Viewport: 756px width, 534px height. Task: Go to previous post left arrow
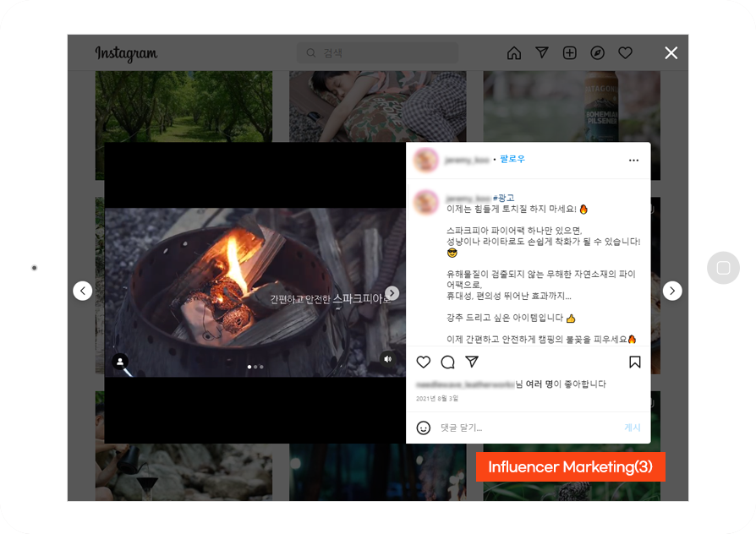pos(82,292)
